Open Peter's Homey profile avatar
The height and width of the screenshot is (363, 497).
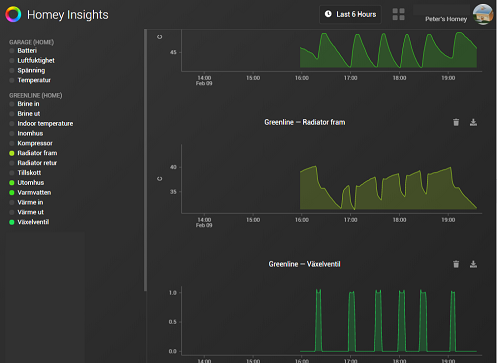pyautogui.click(x=483, y=14)
